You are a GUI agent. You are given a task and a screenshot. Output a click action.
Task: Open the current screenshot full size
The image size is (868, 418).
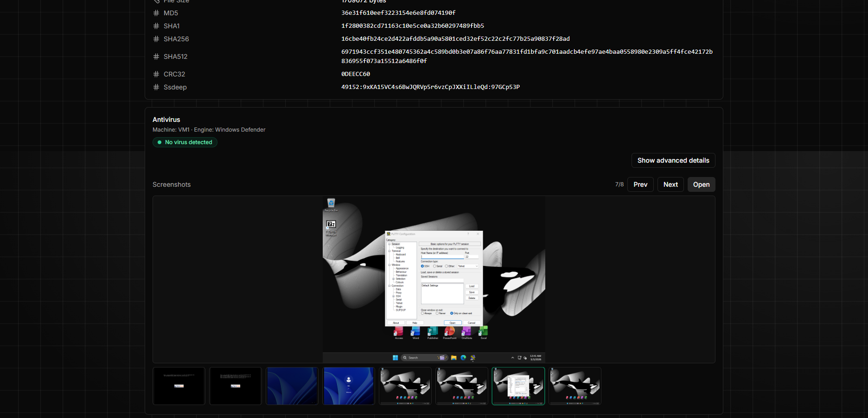coord(701,184)
